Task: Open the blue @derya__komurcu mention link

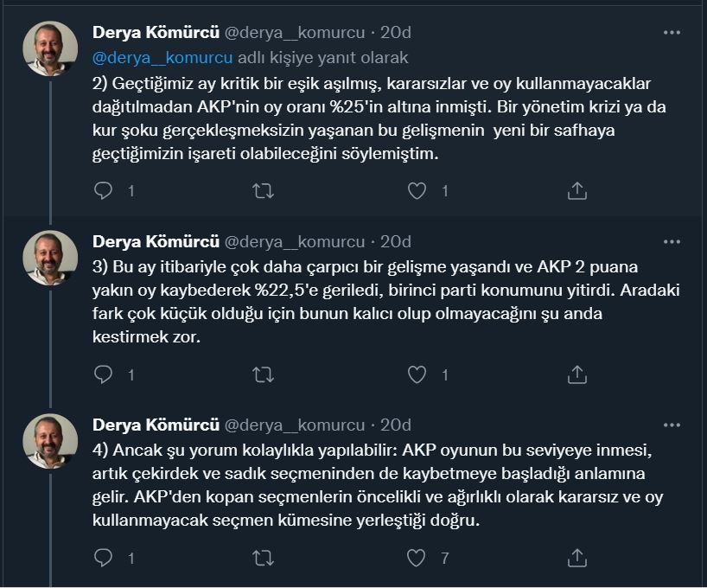Action: [162, 58]
